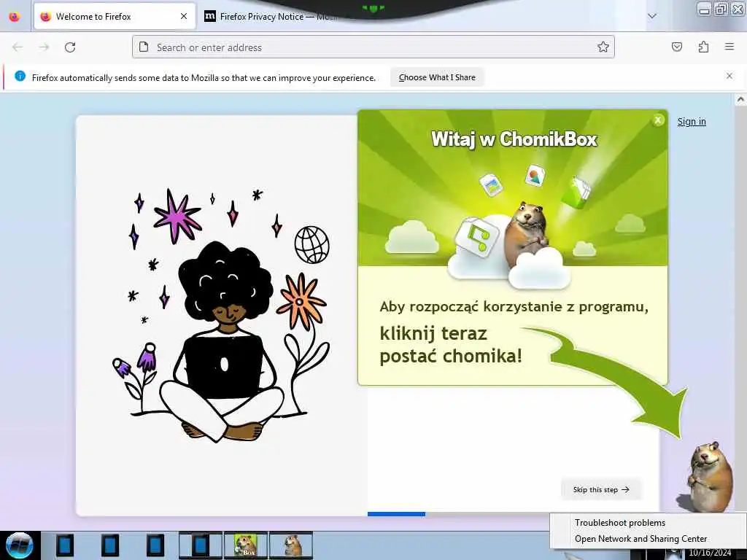Viewport: 747px width, 560px height.
Task: Click the Skip this step button
Action: point(601,489)
